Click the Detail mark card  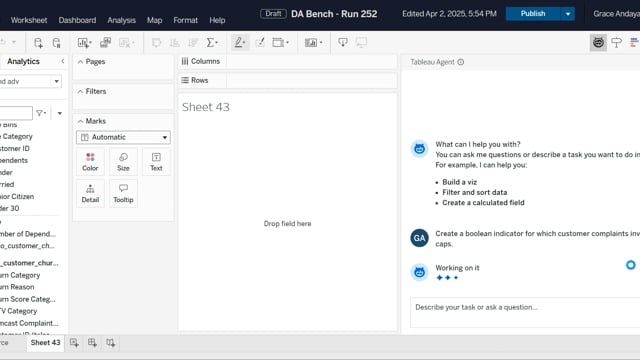coord(90,193)
